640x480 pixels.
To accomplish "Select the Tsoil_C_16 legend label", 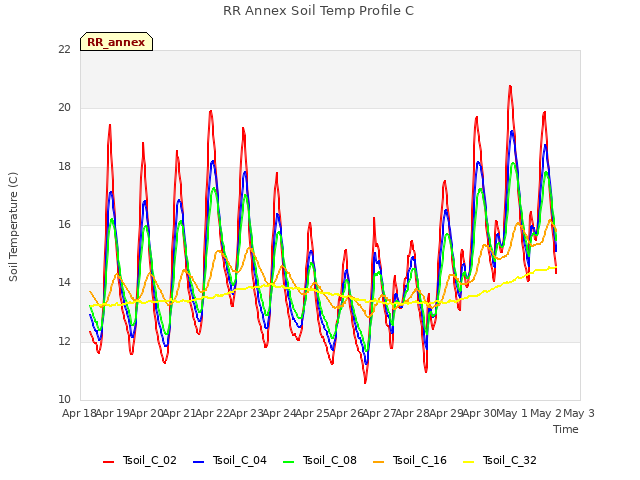I will click(420, 460).
